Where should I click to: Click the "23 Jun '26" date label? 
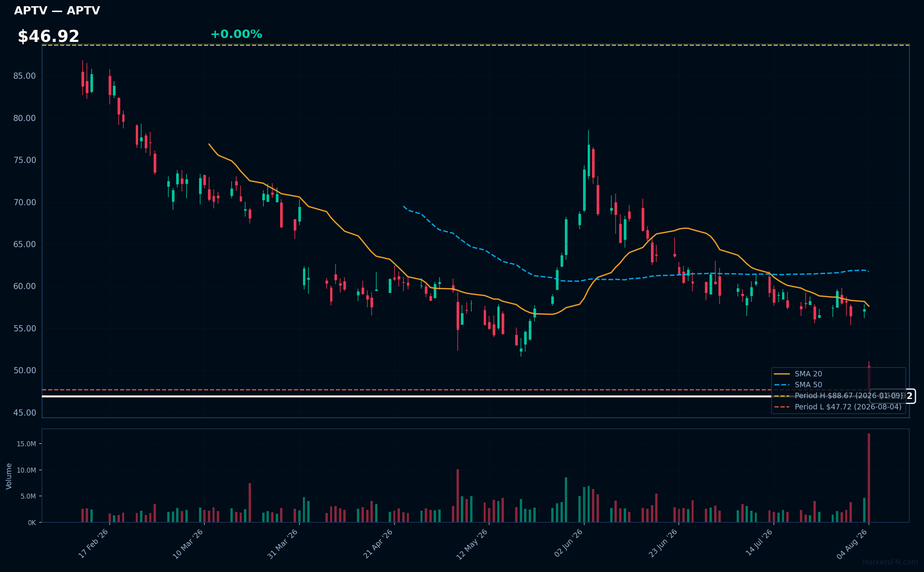point(663,544)
